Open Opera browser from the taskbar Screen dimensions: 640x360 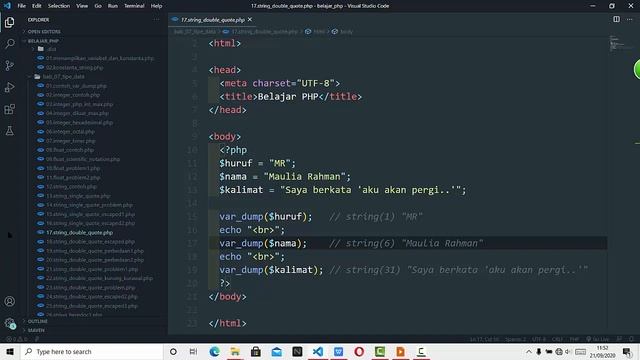point(359,351)
